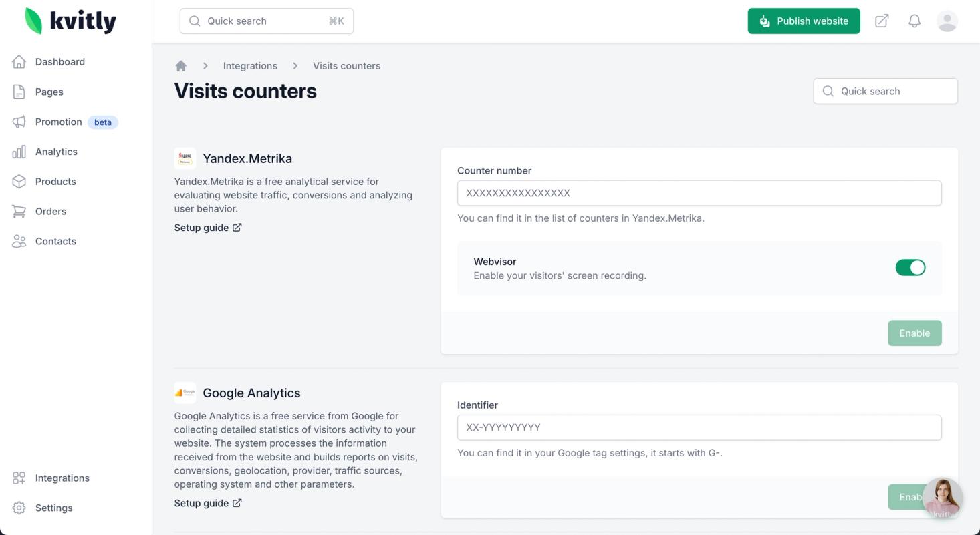
Task: Select the Dashboard house icon
Action: (x=19, y=62)
